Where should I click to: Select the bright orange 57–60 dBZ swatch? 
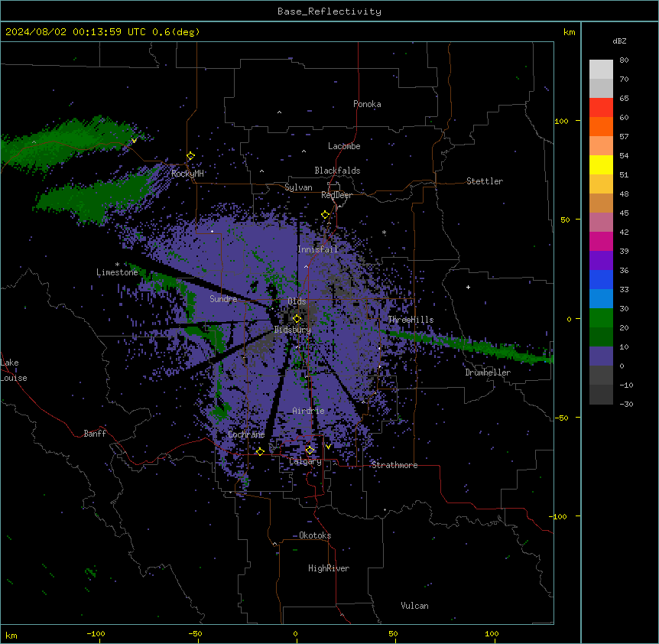coord(601,126)
